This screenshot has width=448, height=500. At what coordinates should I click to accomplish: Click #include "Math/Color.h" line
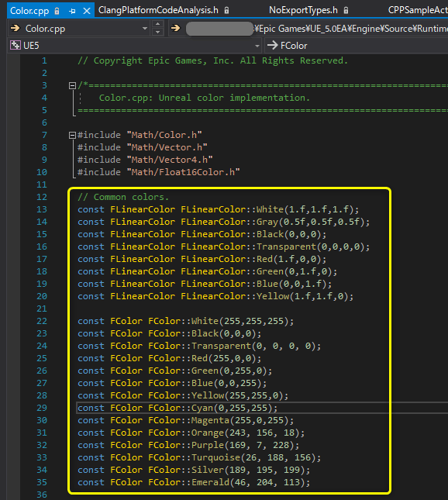(x=140, y=135)
